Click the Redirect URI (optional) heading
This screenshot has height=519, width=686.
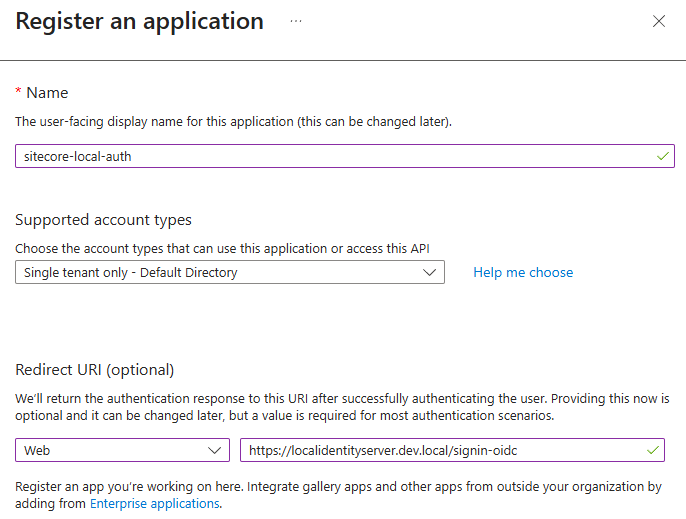pyautogui.click(x=94, y=370)
